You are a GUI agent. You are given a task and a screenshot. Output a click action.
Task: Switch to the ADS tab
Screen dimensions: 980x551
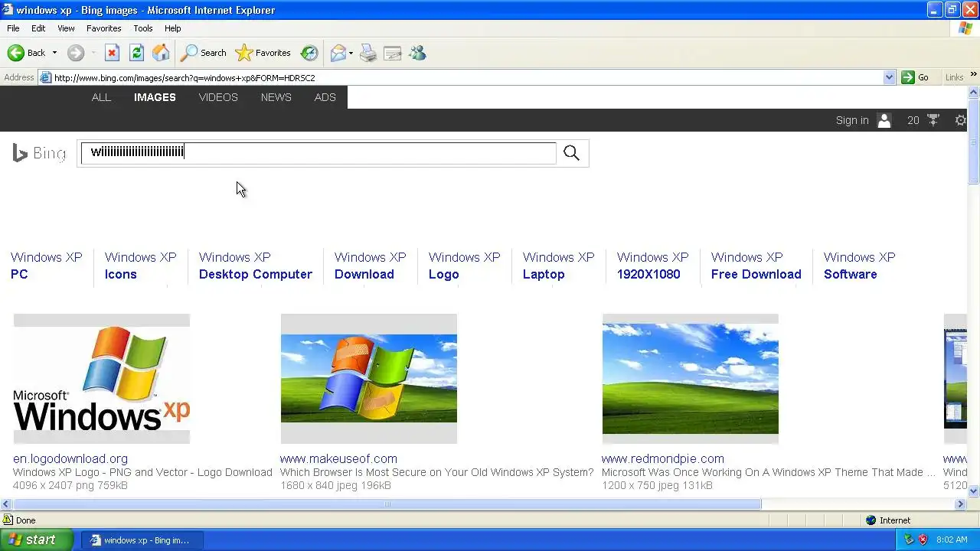(x=325, y=97)
